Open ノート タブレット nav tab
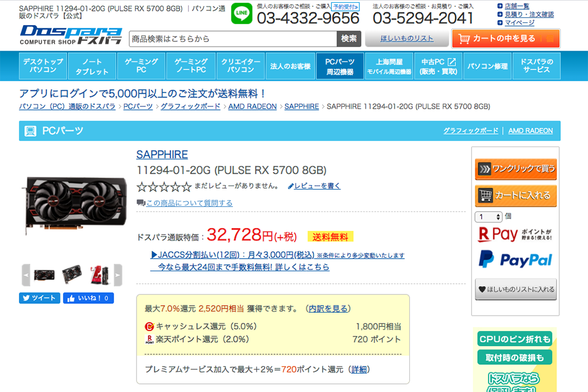Screen dimensions: 588x392 click(x=92, y=66)
